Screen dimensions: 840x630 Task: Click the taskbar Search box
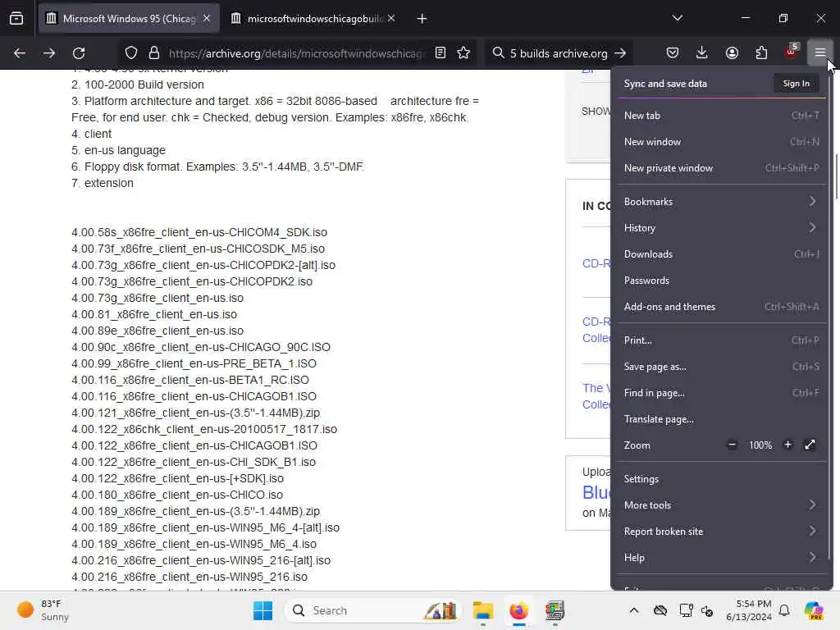click(374, 610)
